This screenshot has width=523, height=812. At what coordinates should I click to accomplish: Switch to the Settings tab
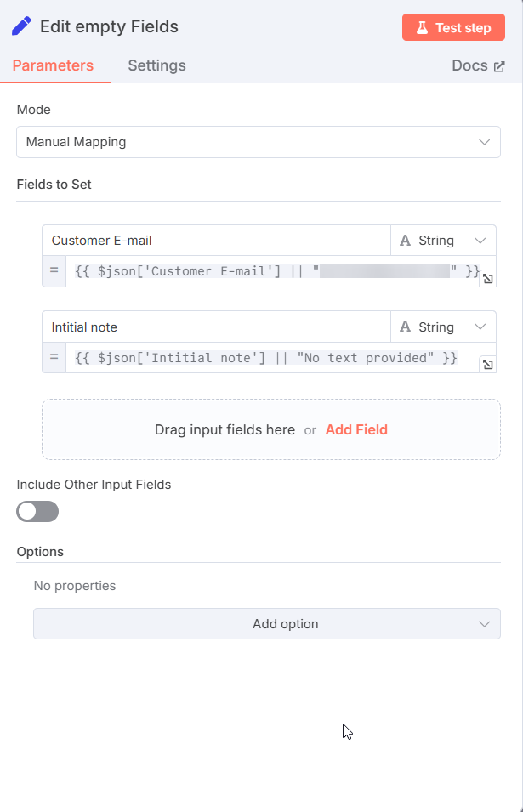tap(156, 65)
